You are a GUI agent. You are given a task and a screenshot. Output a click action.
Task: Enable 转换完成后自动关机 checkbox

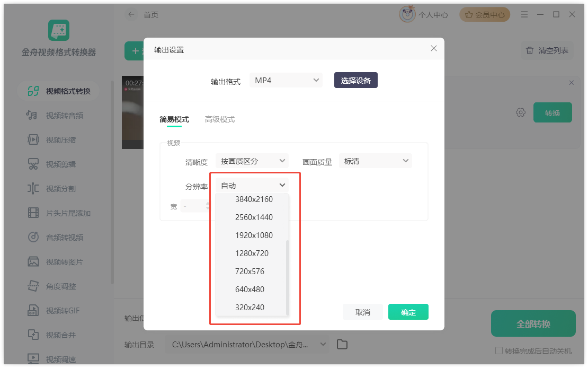click(498, 351)
